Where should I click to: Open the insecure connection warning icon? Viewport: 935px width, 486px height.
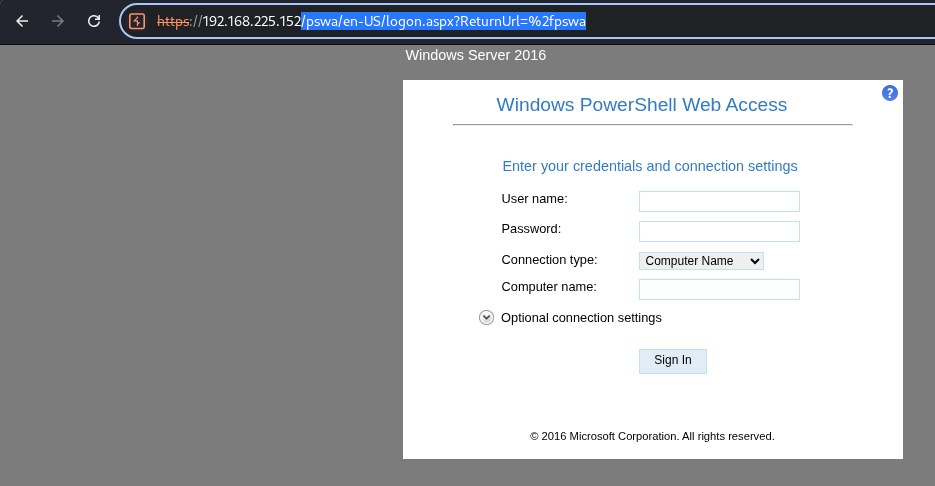pyautogui.click(x=137, y=21)
